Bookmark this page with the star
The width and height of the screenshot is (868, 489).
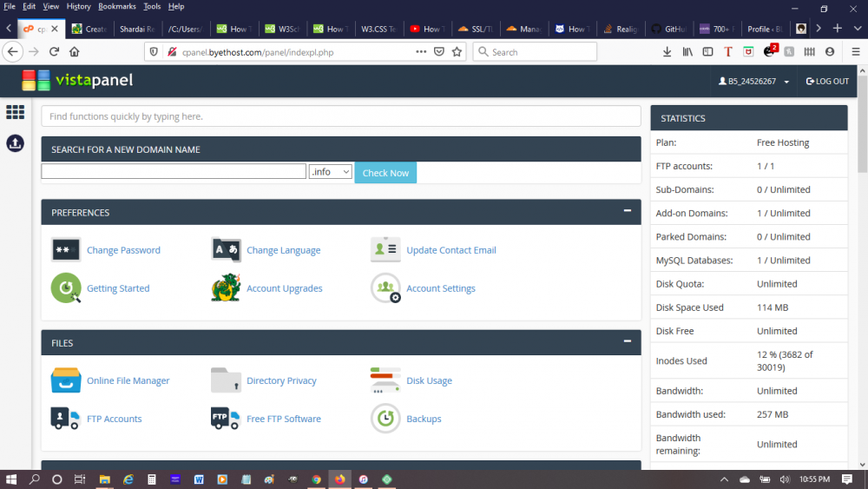[x=457, y=52]
